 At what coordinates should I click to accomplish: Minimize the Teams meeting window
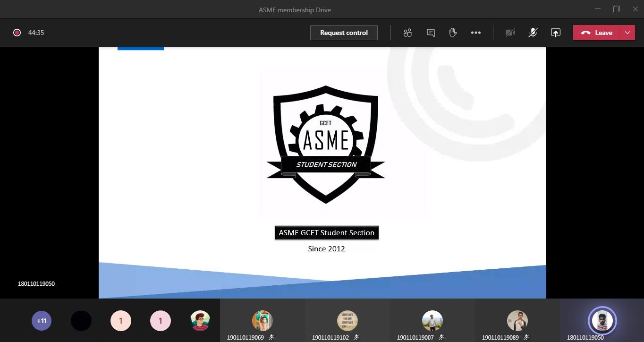(598, 9)
